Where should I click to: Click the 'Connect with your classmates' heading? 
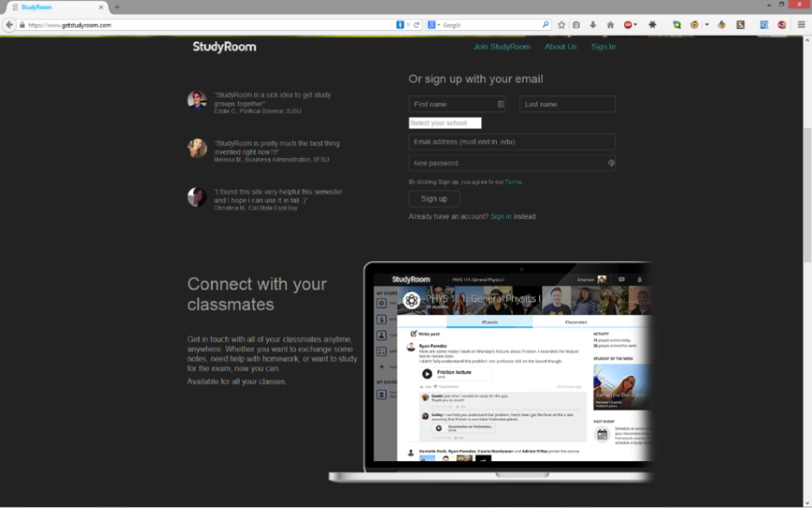pos(257,294)
